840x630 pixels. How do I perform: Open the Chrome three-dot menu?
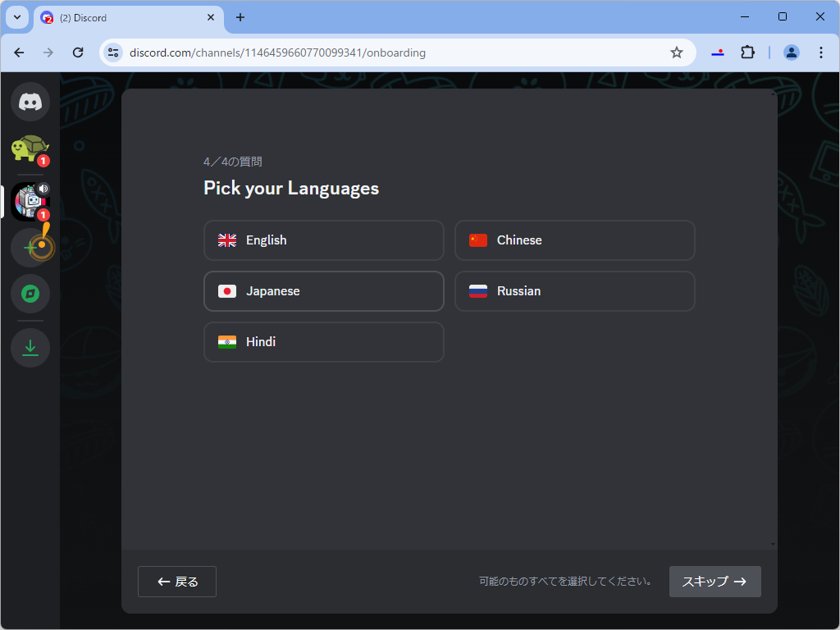pyautogui.click(x=821, y=52)
